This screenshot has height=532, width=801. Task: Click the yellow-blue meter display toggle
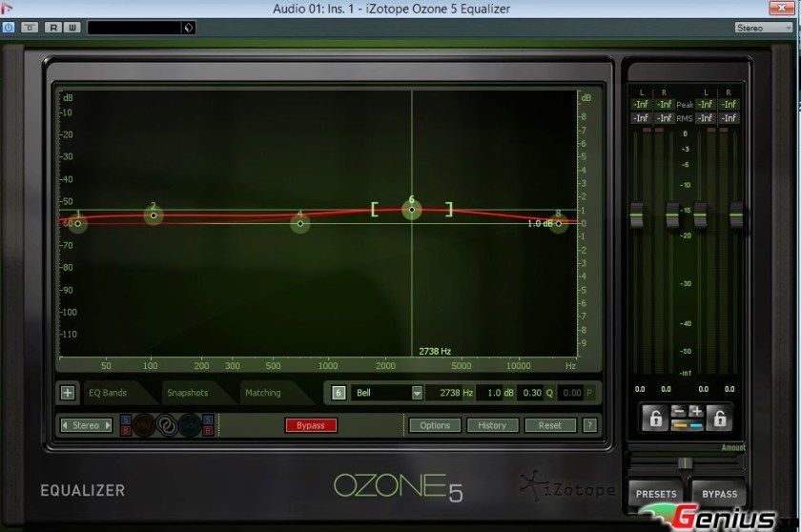(688, 425)
